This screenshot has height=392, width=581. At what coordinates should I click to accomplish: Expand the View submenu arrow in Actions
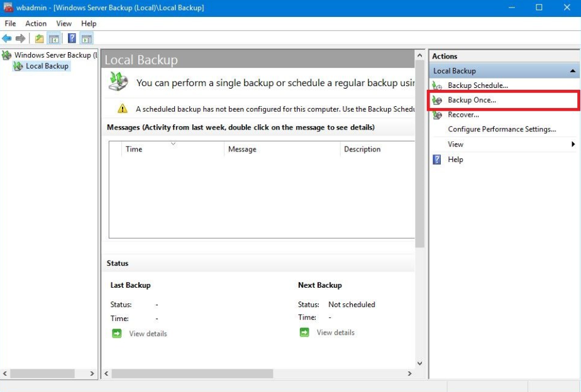(x=573, y=144)
